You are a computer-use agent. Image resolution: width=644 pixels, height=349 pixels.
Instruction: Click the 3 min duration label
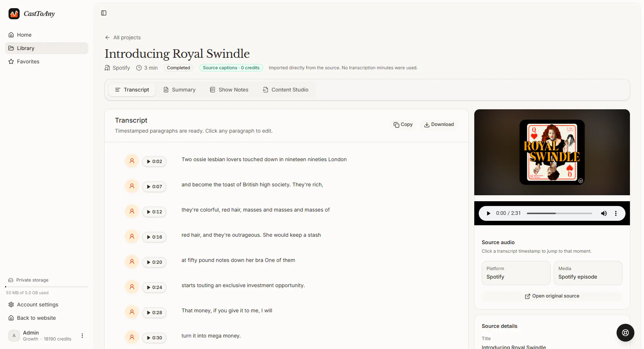tap(147, 68)
